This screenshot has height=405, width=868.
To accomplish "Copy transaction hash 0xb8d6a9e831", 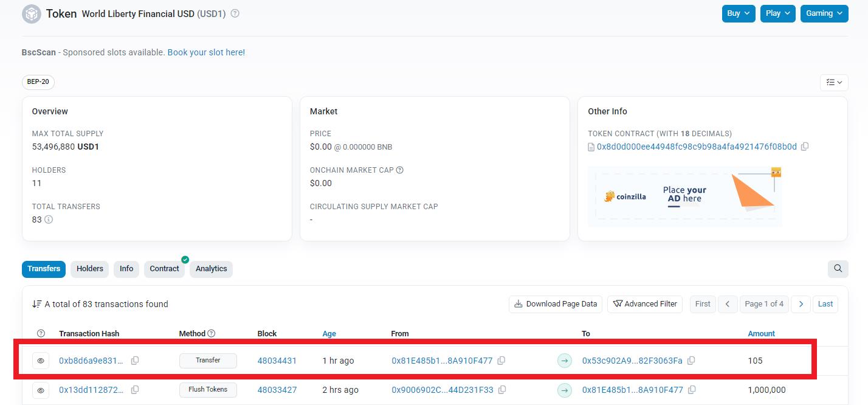I will [135, 361].
